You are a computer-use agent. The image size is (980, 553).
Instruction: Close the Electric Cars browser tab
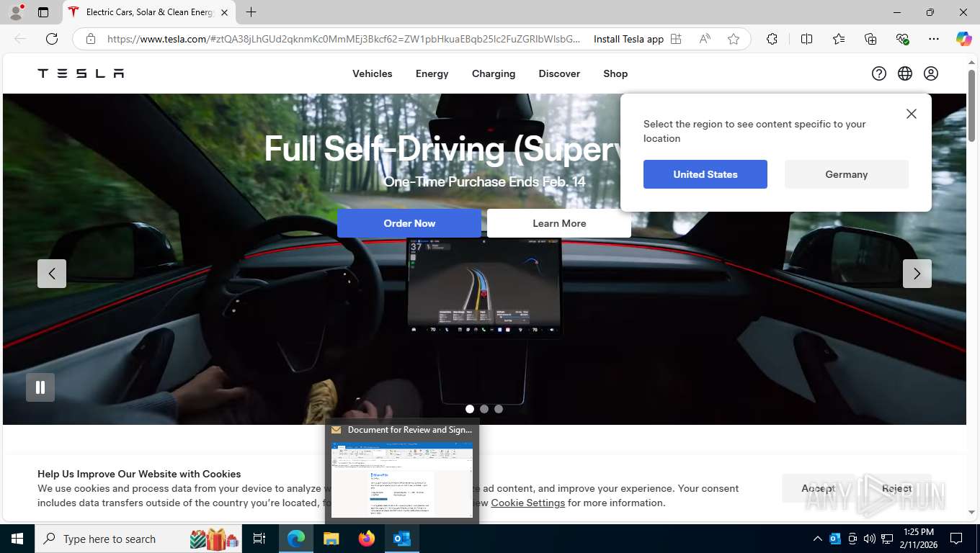[224, 12]
